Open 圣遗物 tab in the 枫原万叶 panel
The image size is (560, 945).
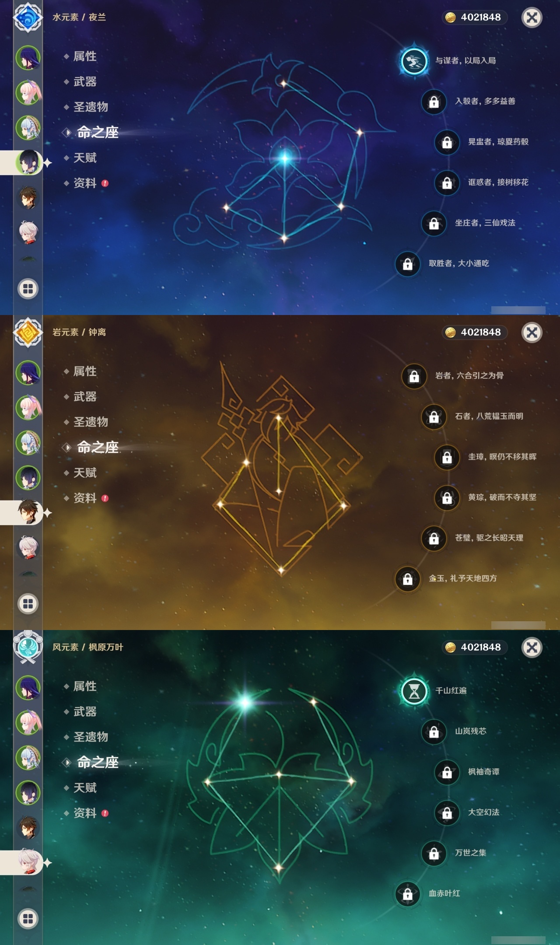pos(91,737)
